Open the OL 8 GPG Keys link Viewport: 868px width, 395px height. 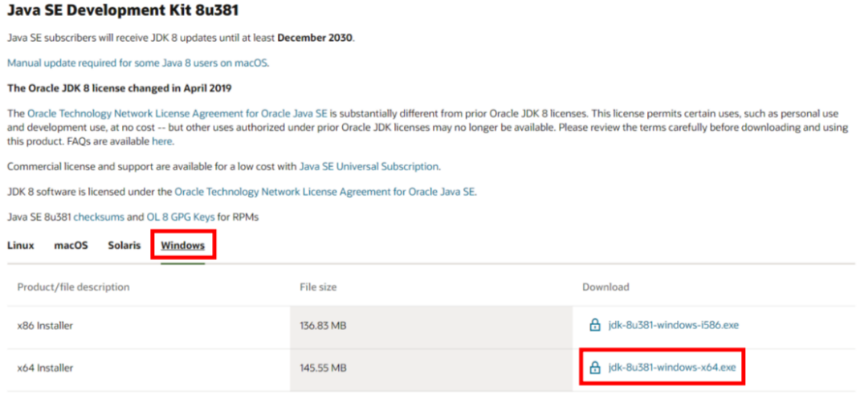click(x=180, y=218)
